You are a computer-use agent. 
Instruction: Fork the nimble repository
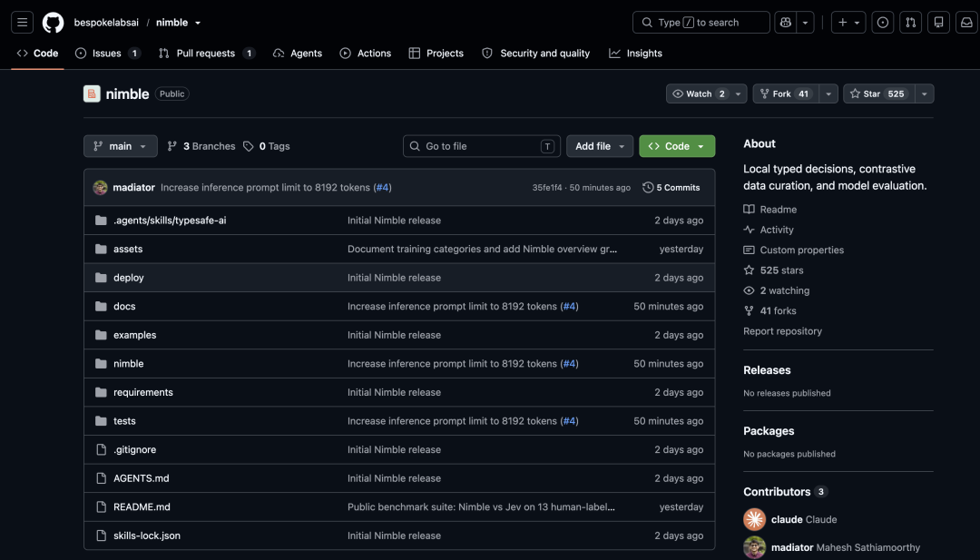(x=786, y=93)
